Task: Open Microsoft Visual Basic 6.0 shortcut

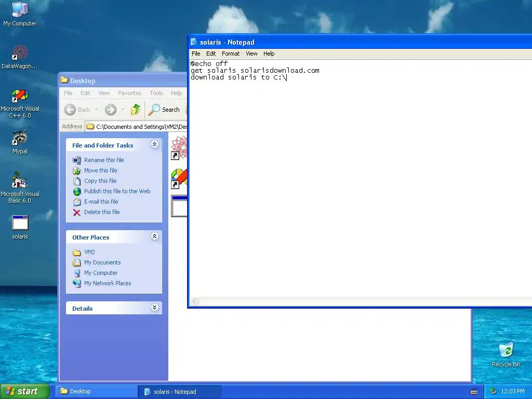Action: (20, 188)
